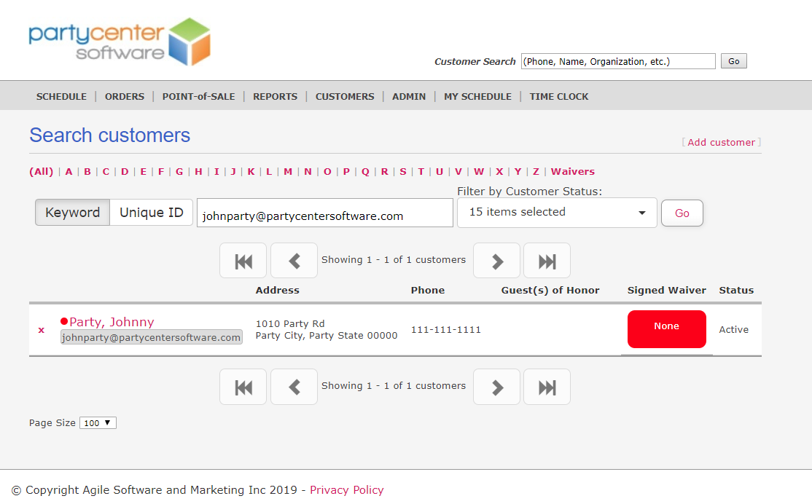This screenshot has height=504, width=812.
Task: Open the Page Size dropdown
Action: (98, 422)
